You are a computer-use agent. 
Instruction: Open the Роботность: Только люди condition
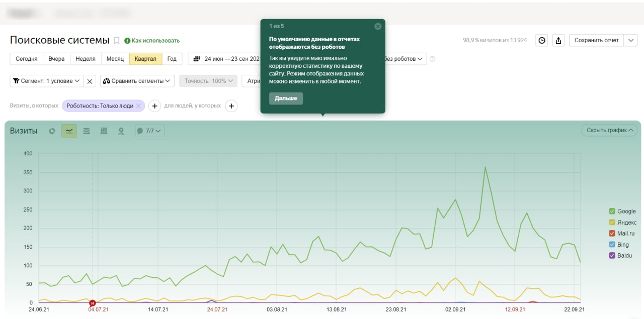[100, 106]
